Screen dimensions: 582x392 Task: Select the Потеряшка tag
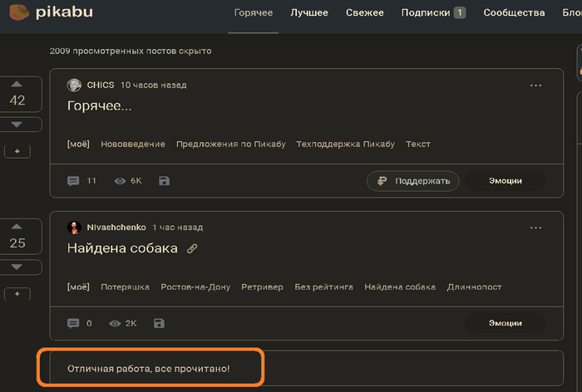point(125,287)
